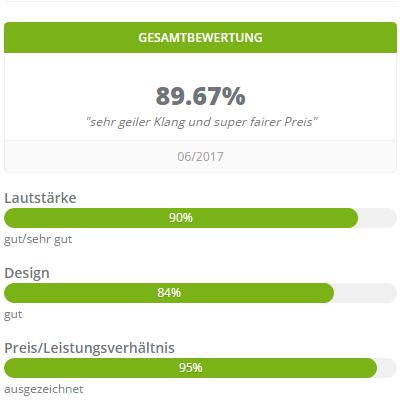Click the "gut/sehr gut" rating text
The width and height of the screenshot is (405, 413).
(38, 240)
